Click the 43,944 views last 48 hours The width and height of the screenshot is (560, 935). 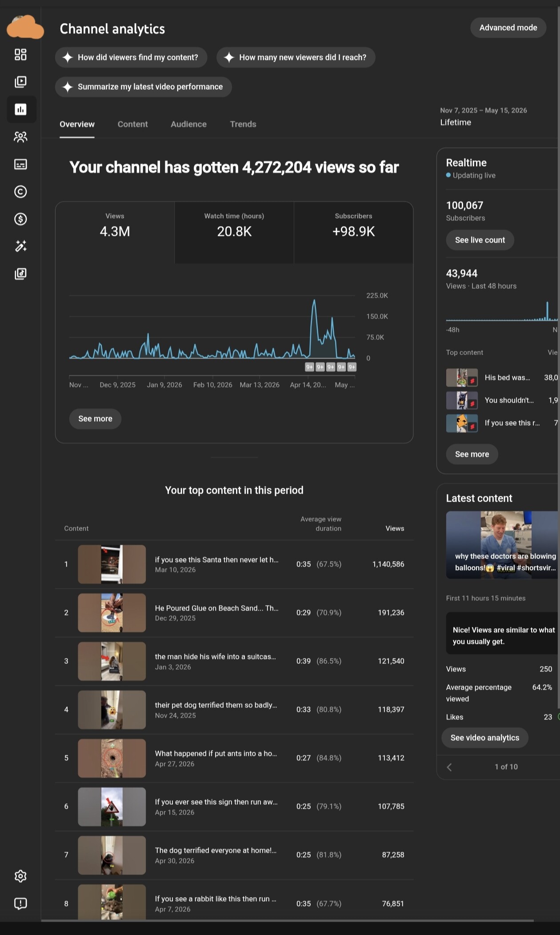click(462, 273)
